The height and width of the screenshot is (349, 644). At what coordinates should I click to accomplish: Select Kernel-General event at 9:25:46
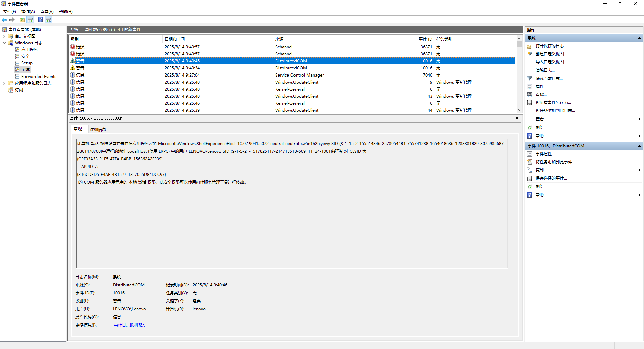pyautogui.click(x=292, y=103)
